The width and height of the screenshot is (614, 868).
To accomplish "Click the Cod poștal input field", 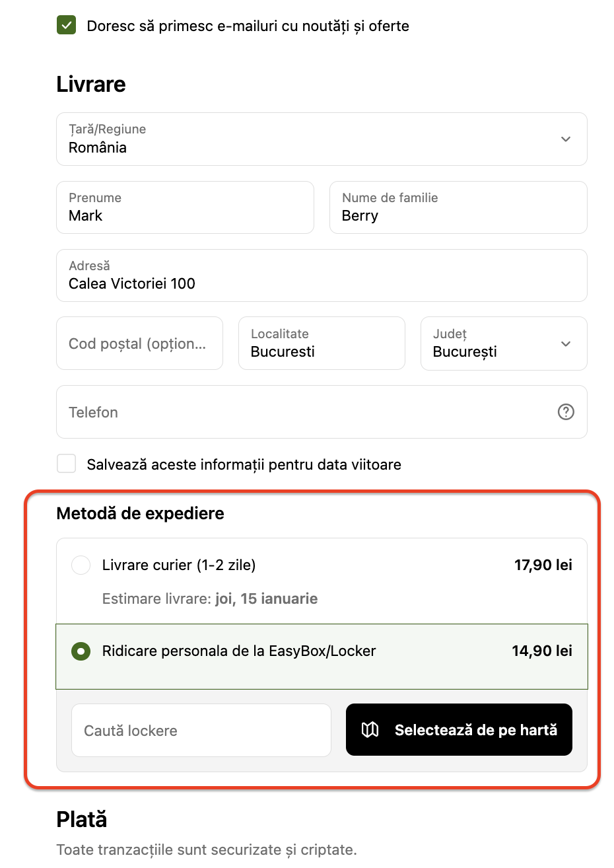I will click(139, 344).
